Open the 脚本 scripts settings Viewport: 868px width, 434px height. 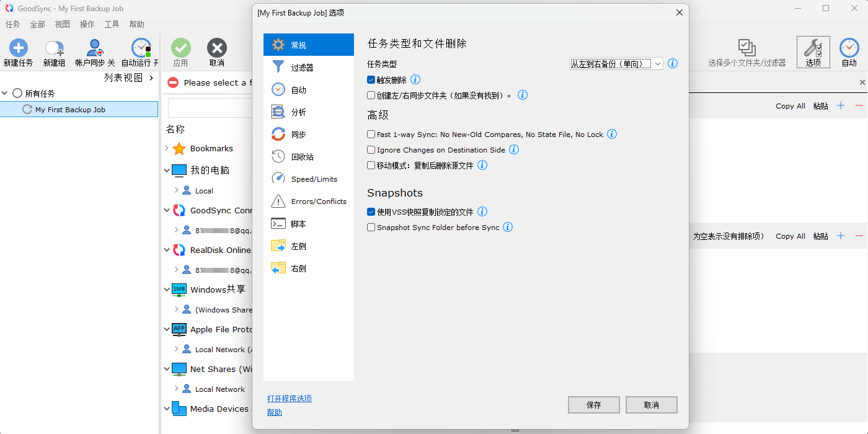(x=298, y=224)
